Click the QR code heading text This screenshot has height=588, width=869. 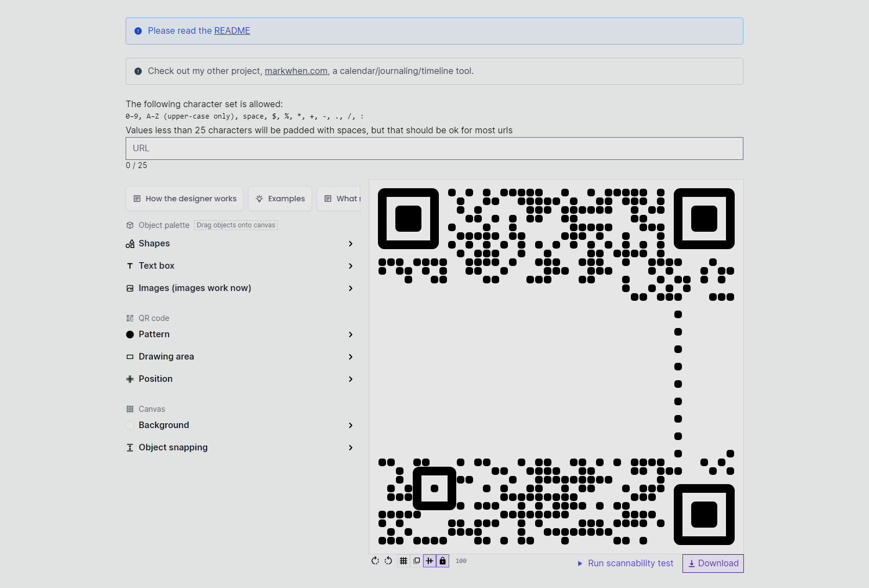pyautogui.click(x=154, y=318)
